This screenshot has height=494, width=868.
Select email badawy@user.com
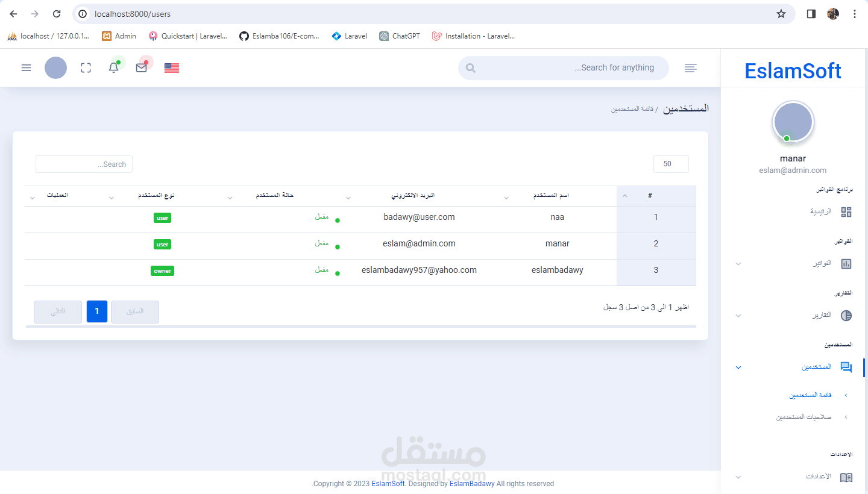pos(419,217)
